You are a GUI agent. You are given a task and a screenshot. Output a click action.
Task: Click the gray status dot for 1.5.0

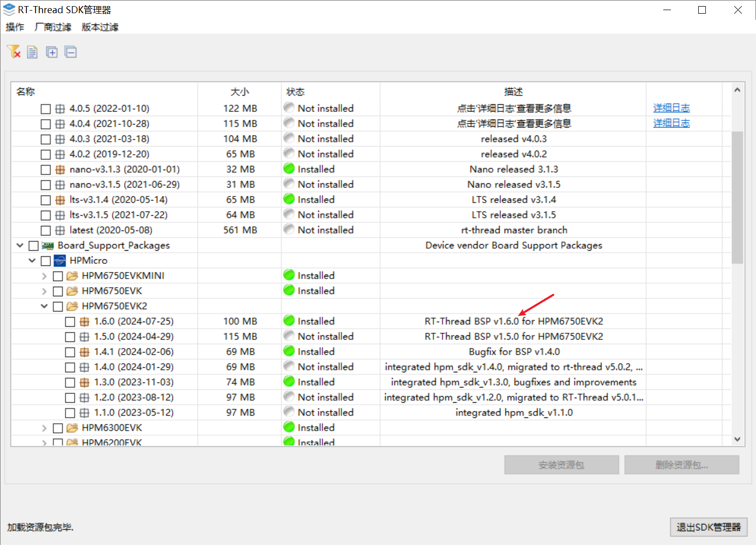289,336
